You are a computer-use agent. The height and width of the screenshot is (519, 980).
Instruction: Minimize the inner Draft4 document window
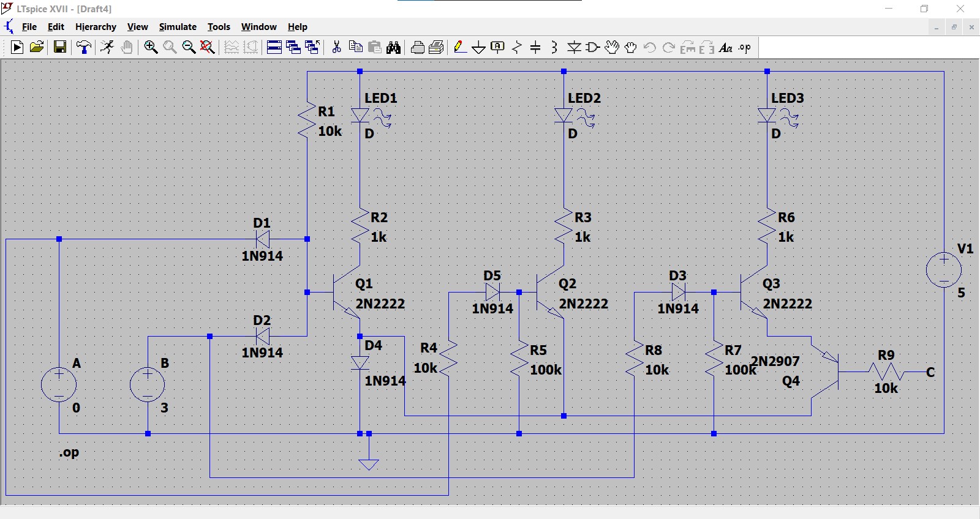[937, 27]
